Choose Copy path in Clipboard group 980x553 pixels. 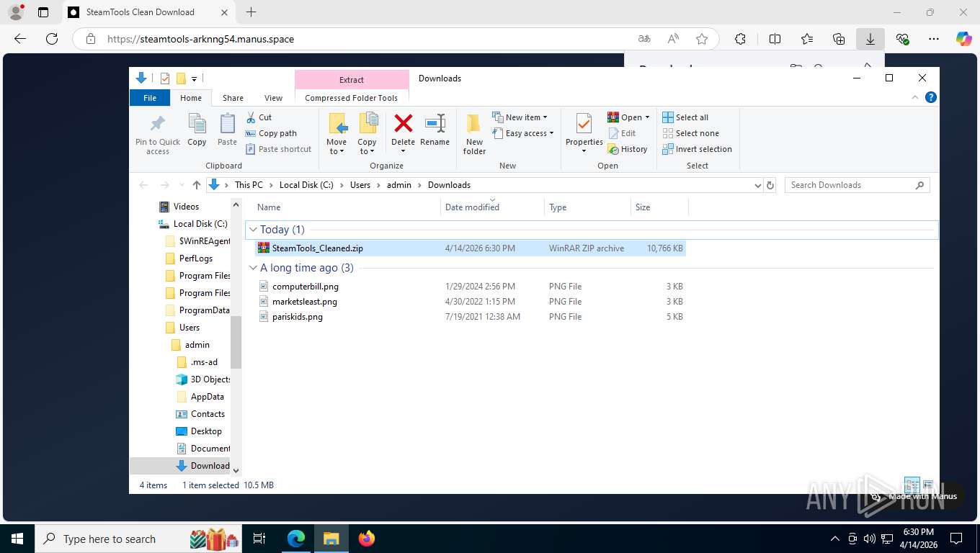pos(271,133)
